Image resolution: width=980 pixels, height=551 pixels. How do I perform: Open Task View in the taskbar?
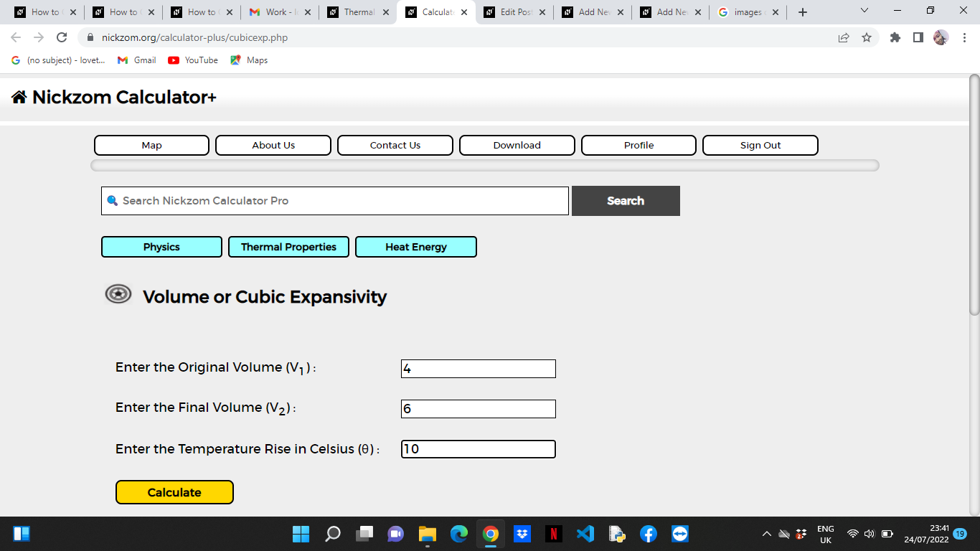[364, 534]
